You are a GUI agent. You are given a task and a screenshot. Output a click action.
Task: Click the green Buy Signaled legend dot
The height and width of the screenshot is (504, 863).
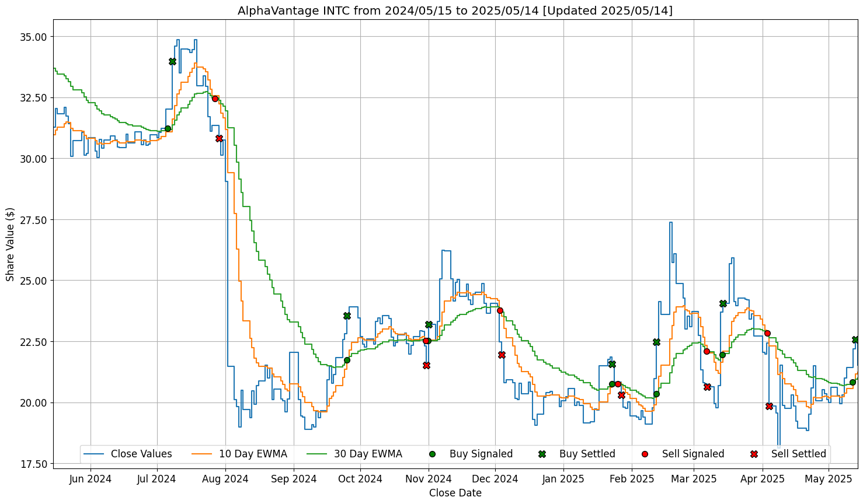coord(432,454)
